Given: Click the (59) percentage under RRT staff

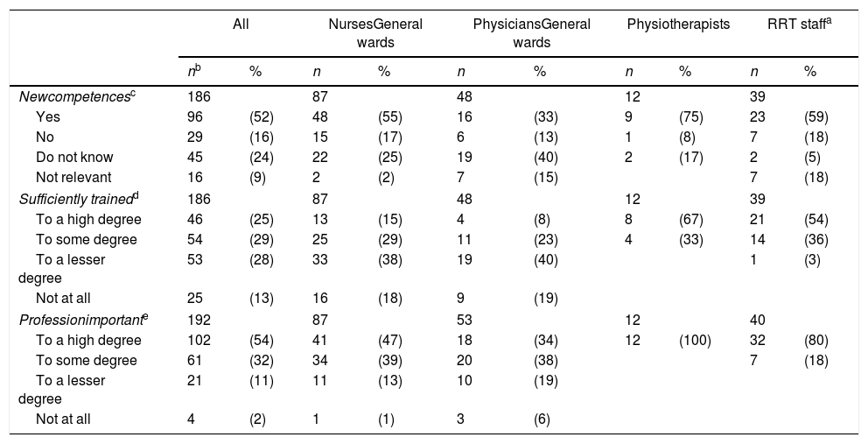Looking at the screenshot, I should click(x=815, y=116).
